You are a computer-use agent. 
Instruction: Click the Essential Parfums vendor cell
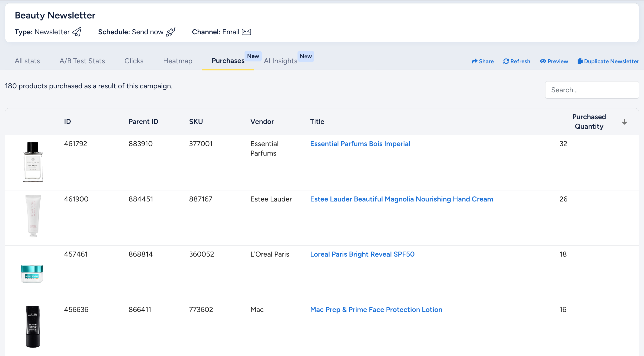(264, 148)
